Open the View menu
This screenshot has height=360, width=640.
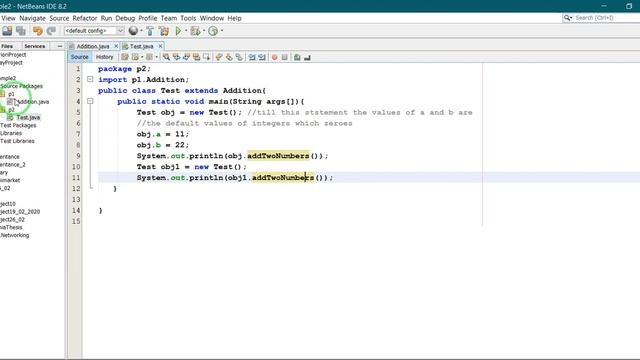[x=8, y=18]
